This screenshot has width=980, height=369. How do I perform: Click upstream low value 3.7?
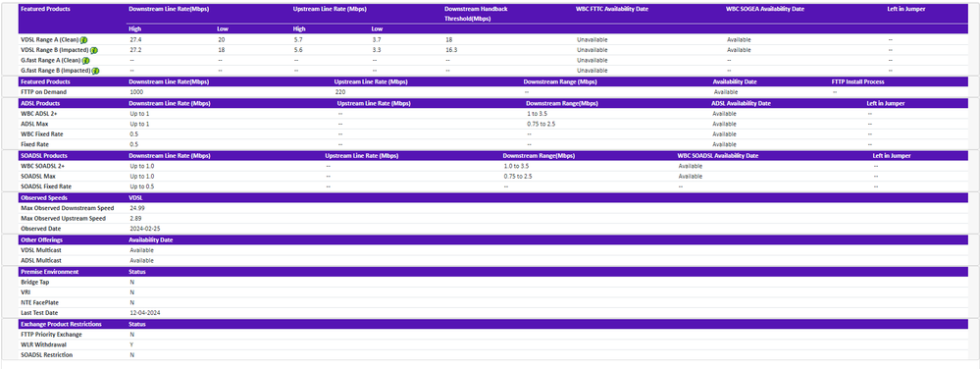tap(377, 39)
